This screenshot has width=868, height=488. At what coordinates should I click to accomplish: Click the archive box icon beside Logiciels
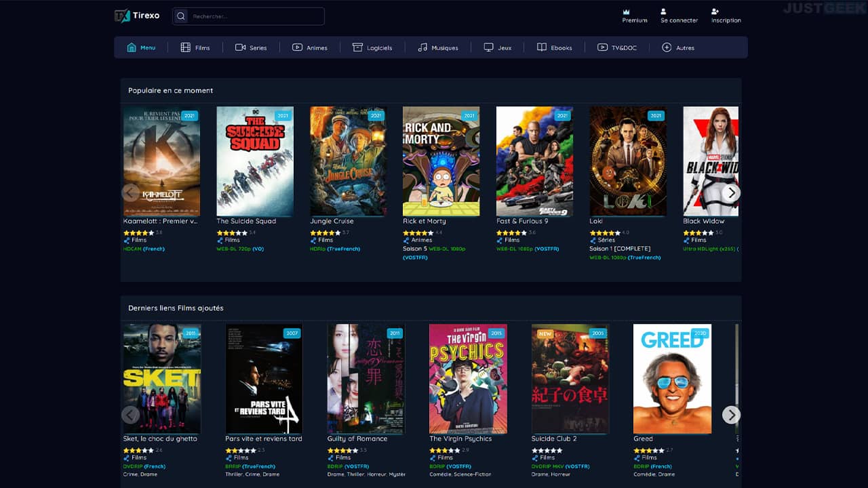coord(357,47)
